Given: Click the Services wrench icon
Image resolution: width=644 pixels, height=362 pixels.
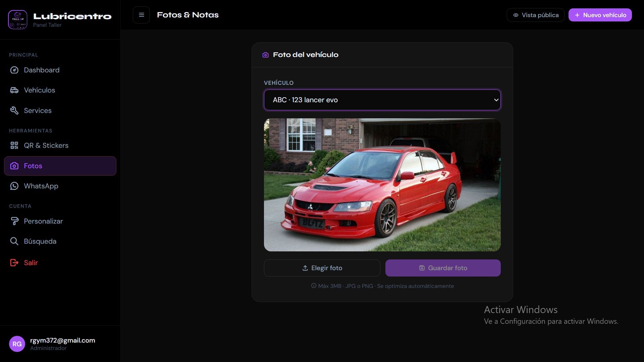Looking at the screenshot, I should pyautogui.click(x=14, y=111).
